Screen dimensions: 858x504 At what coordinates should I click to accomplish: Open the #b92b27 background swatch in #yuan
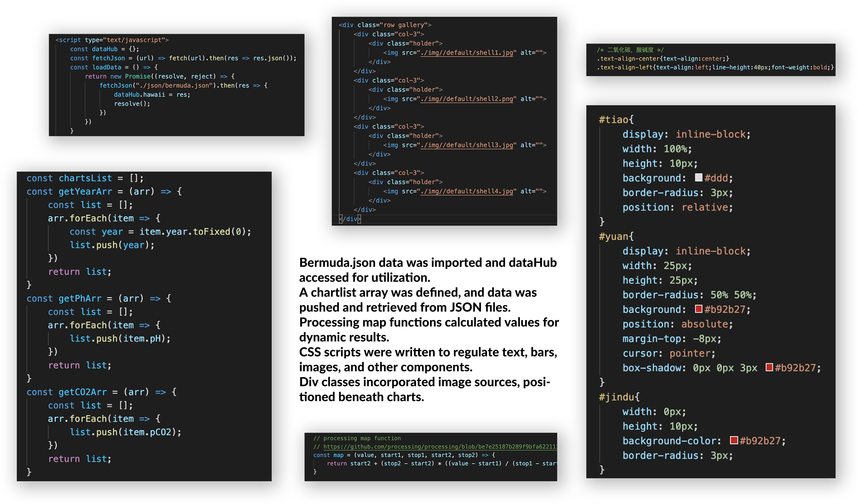pos(699,309)
